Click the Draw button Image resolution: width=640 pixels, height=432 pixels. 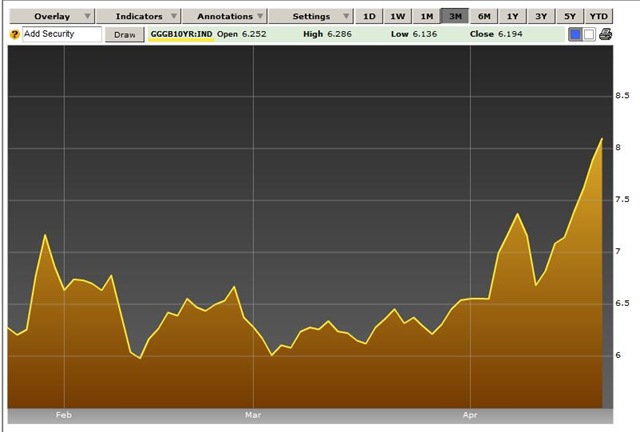(x=124, y=35)
